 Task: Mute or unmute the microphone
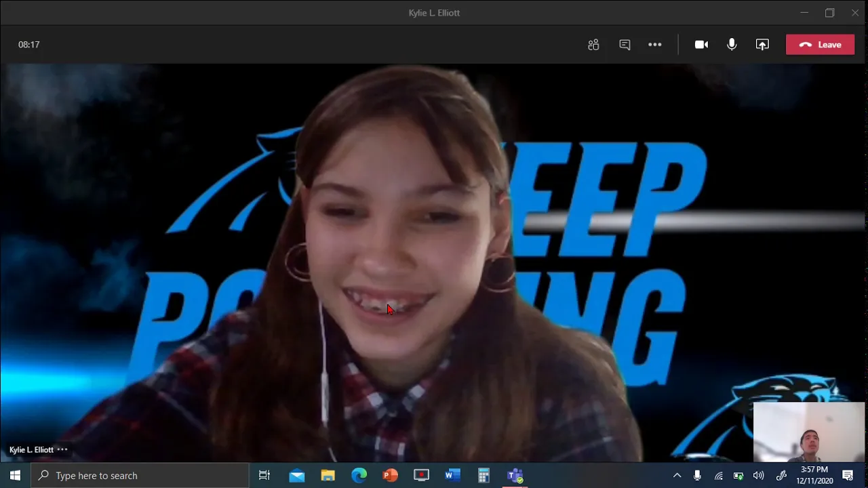point(732,45)
